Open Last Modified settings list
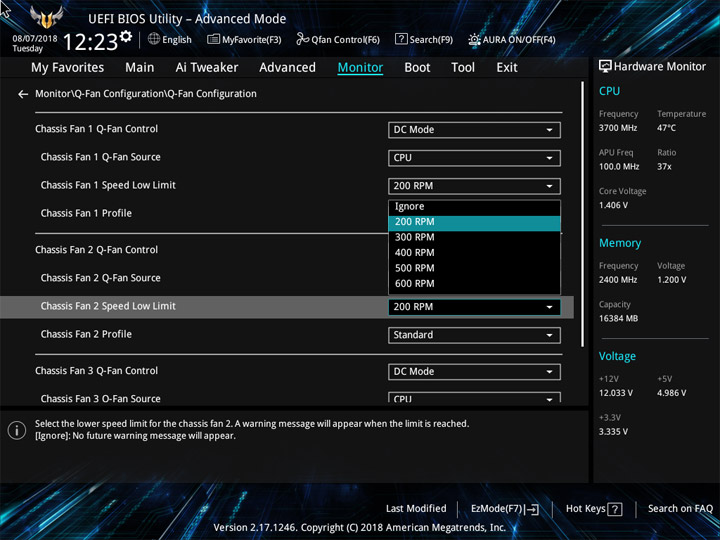This screenshot has height=540, width=720. [416, 508]
